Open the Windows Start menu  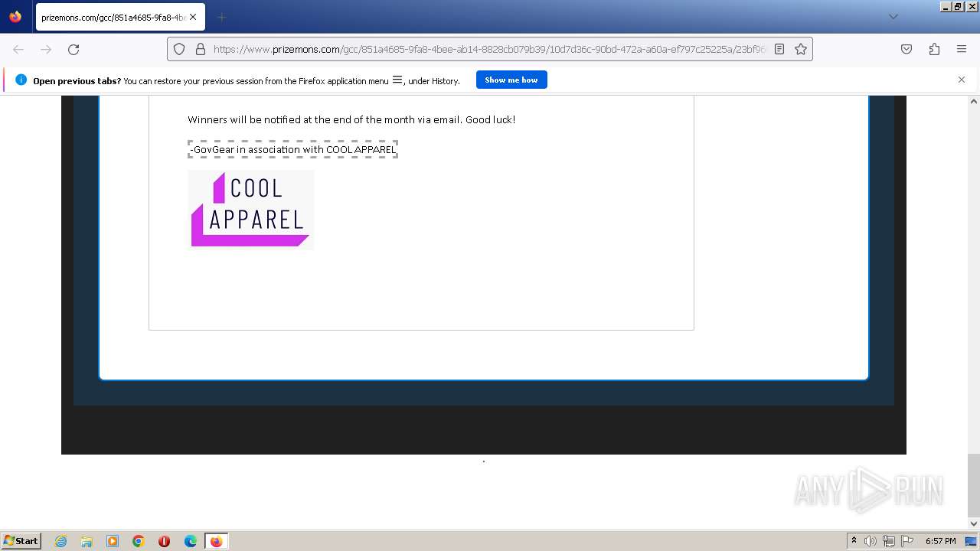coord(21,540)
